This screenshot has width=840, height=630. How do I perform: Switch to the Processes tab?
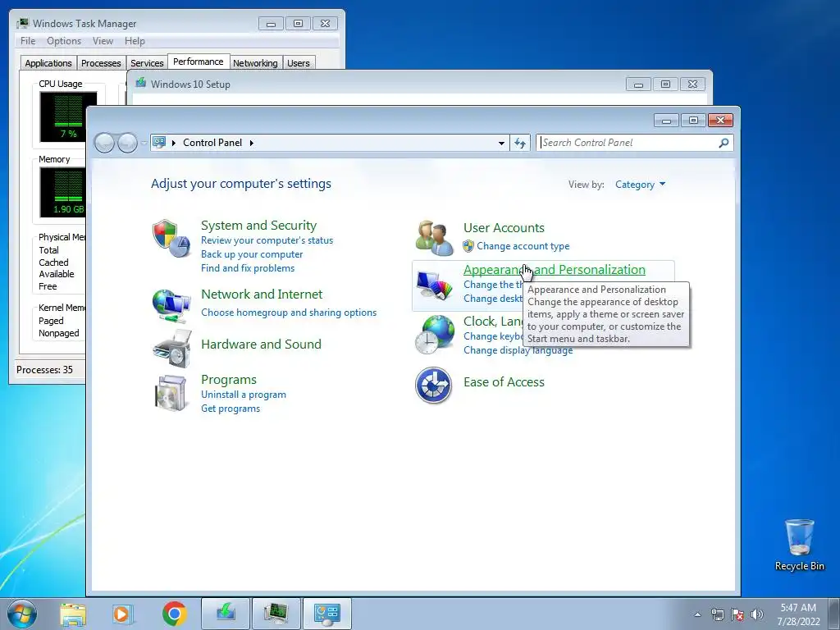[x=101, y=63]
